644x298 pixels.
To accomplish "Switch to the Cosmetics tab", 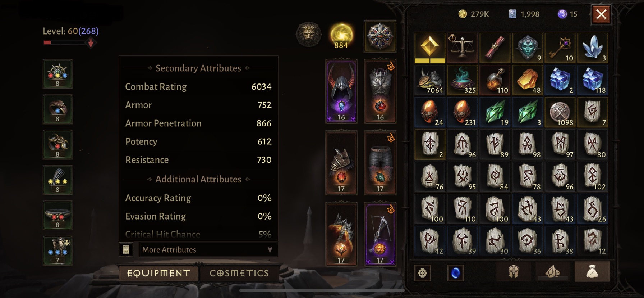I will coord(239,273).
